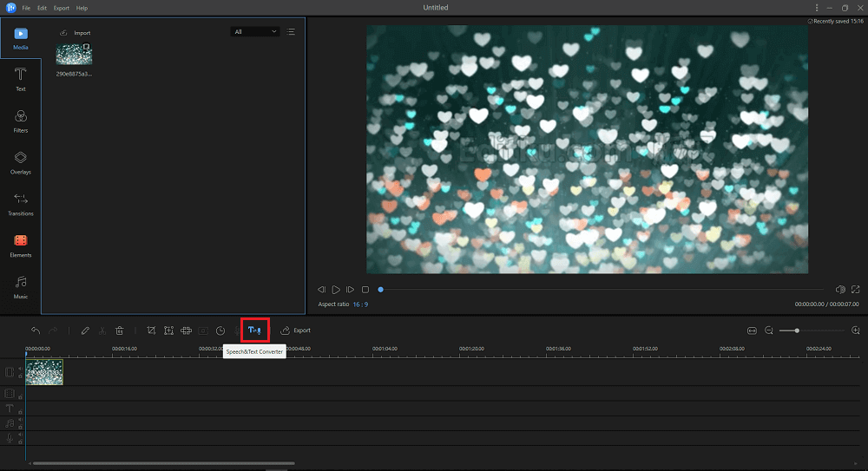The height and width of the screenshot is (471, 868).
Task: Open the Speech&Text Converter tool
Action: 254,330
